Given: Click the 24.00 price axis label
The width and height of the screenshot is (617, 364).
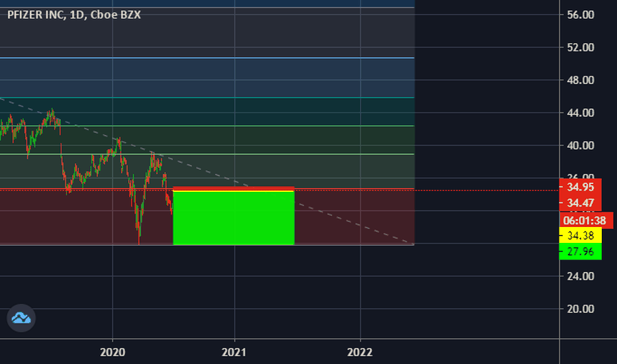Looking at the screenshot, I should pos(581,276).
